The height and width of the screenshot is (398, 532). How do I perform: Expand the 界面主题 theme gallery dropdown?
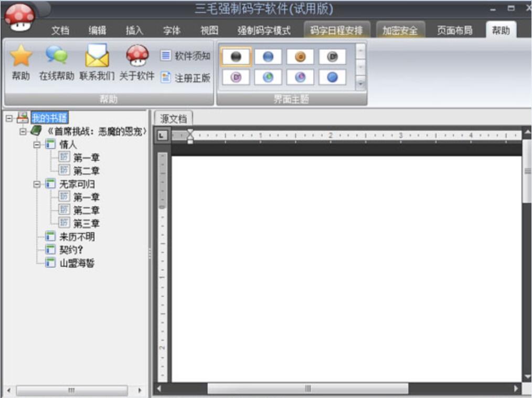click(360, 83)
